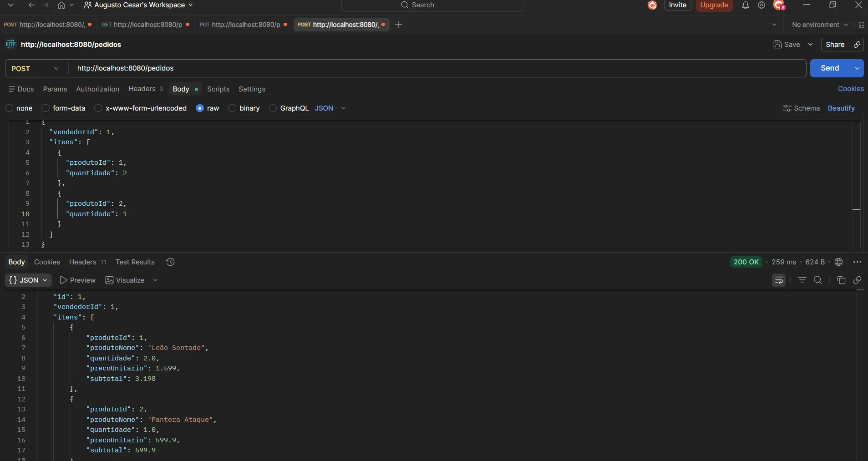The height and width of the screenshot is (461, 868).
Task: Open the Schema settings icon
Action: (787, 108)
